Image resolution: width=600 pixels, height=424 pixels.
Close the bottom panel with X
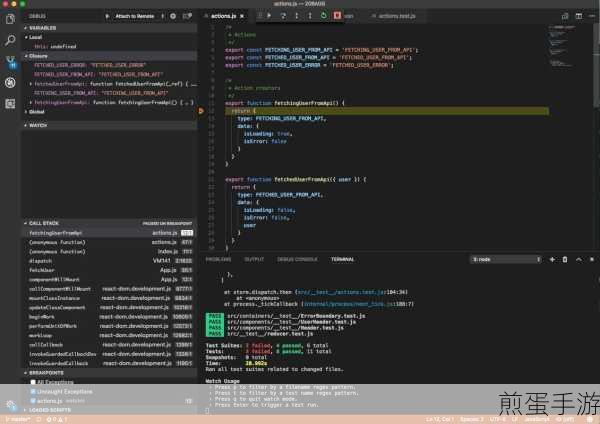click(x=592, y=259)
